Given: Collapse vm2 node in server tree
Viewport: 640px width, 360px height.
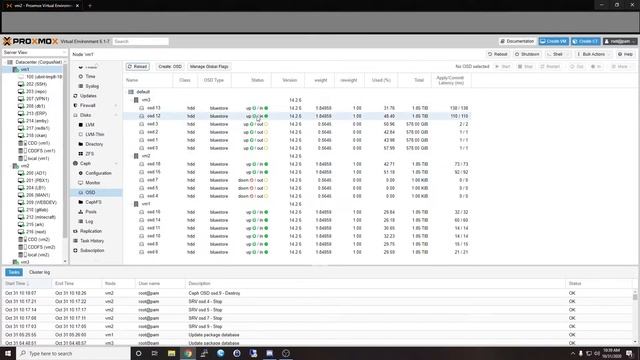Looking at the screenshot, I should click(x=11, y=166).
